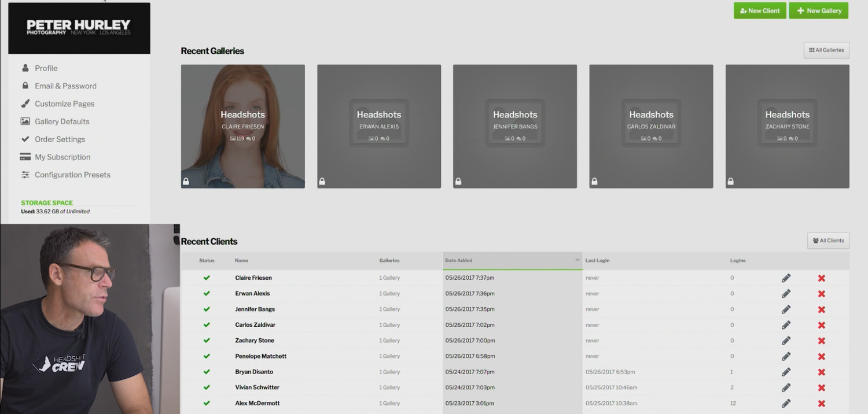
Task: Remove Vivian Schwitter with the red X icon
Action: [821, 388]
